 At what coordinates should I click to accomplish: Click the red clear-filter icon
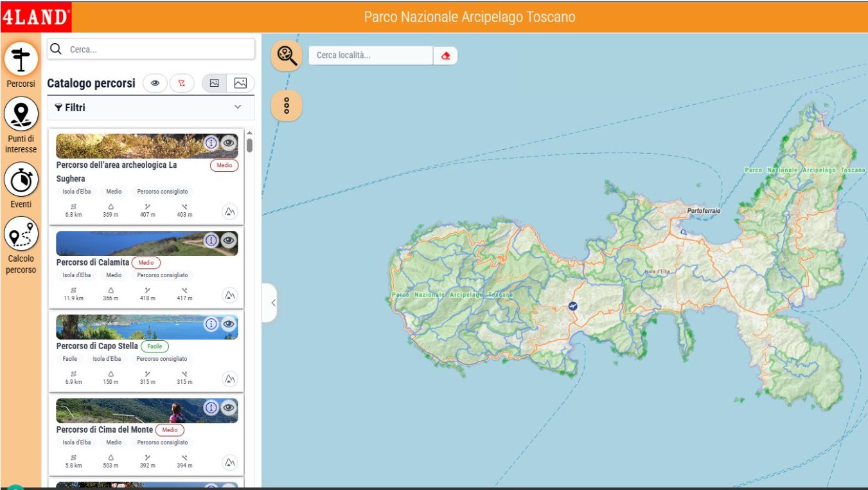[x=182, y=83]
